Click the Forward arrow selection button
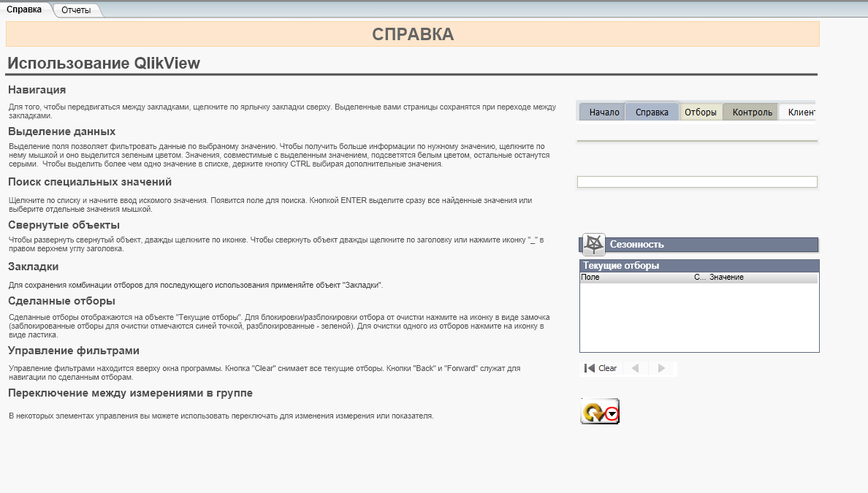 tap(661, 368)
